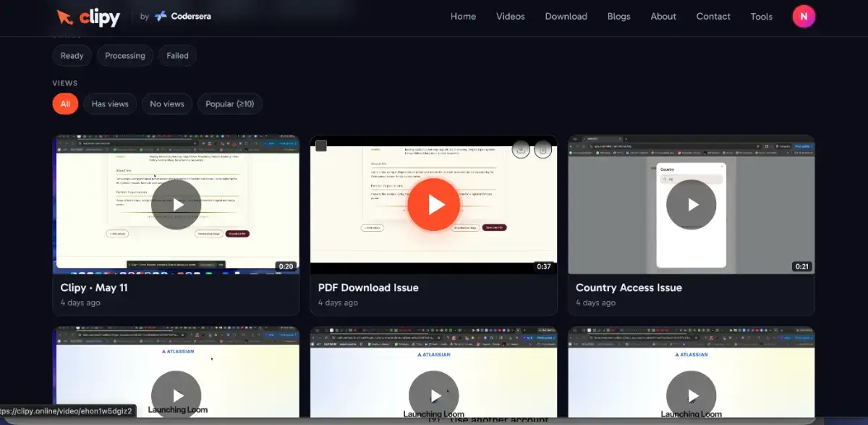Image resolution: width=868 pixels, height=425 pixels.
Task: Navigate to Blogs
Action: pyautogui.click(x=618, y=17)
